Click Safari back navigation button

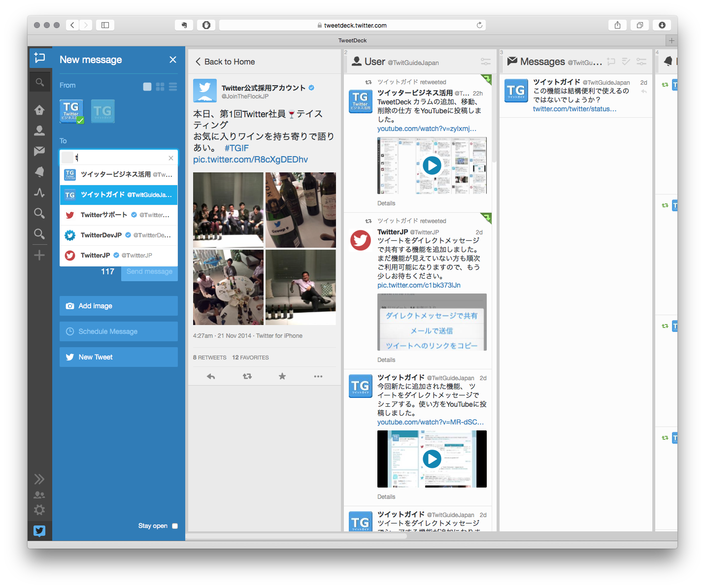(72, 25)
